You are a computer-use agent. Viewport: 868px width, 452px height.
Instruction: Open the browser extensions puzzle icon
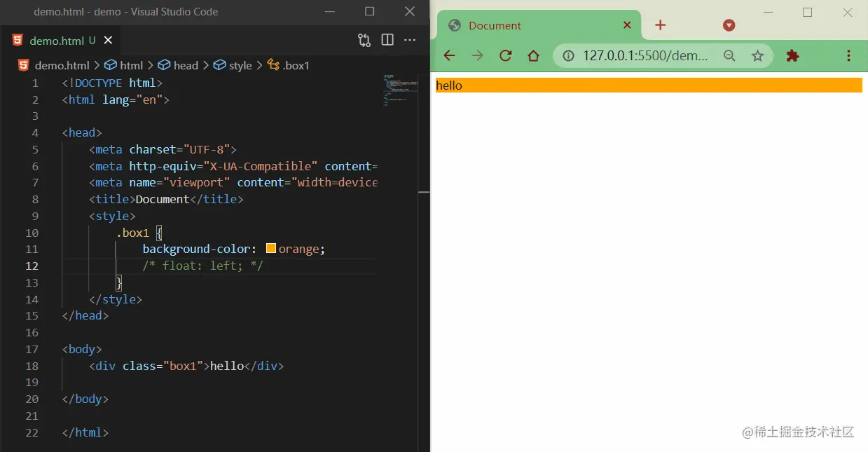(792, 56)
